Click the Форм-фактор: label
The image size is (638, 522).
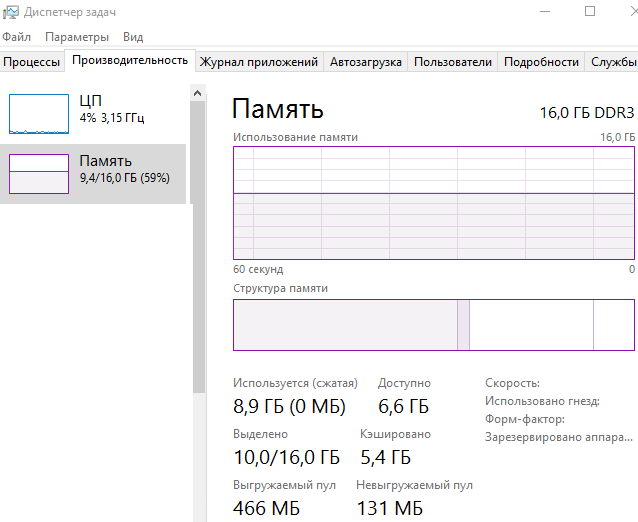click(524, 419)
